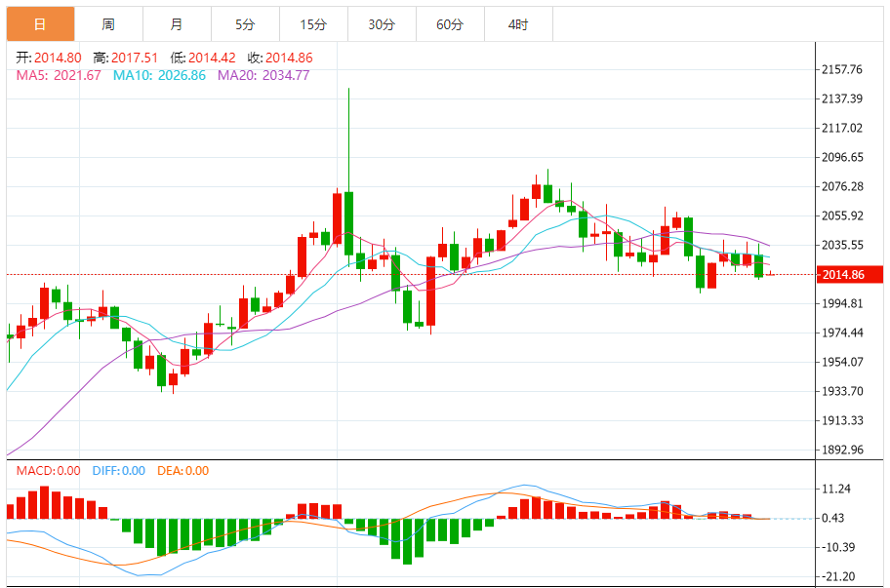Image resolution: width=890 pixels, height=588 pixels.
Task: Click the 1913.33 price axis label
Action: [x=842, y=420]
